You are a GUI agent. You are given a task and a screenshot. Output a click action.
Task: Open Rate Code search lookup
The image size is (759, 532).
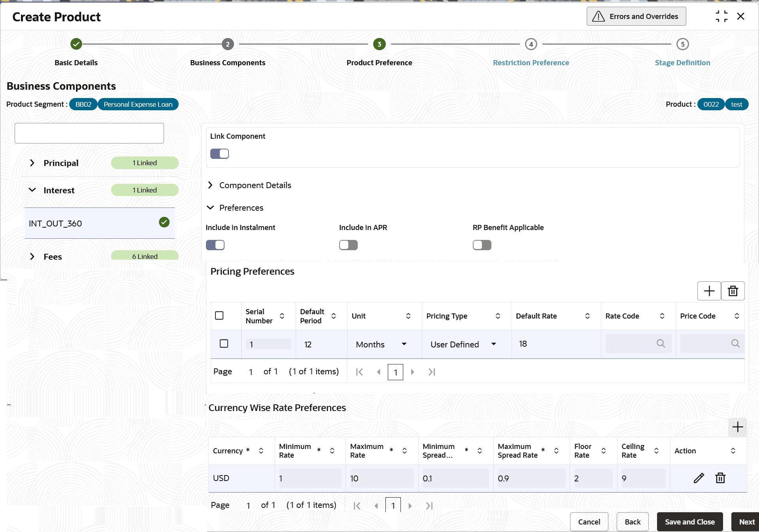(x=661, y=343)
